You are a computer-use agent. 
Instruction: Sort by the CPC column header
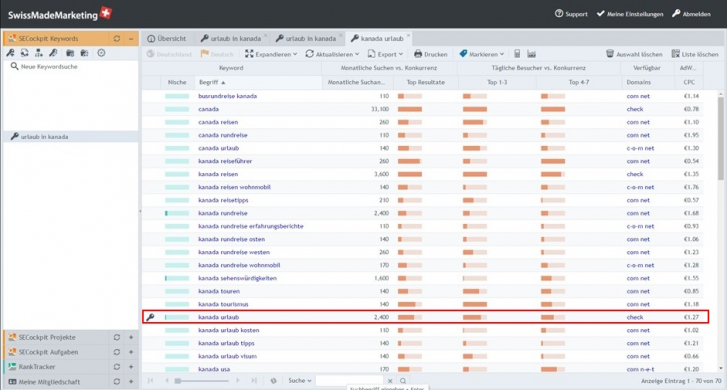[x=689, y=83]
